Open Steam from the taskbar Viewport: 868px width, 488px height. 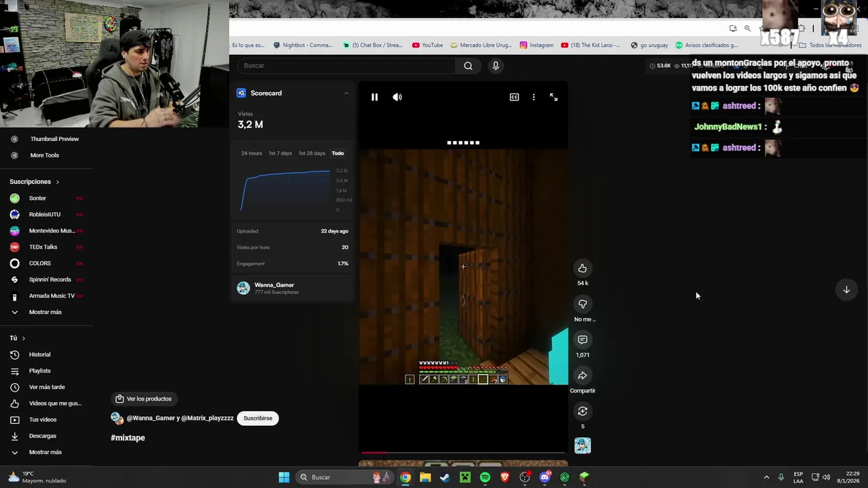click(x=445, y=477)
